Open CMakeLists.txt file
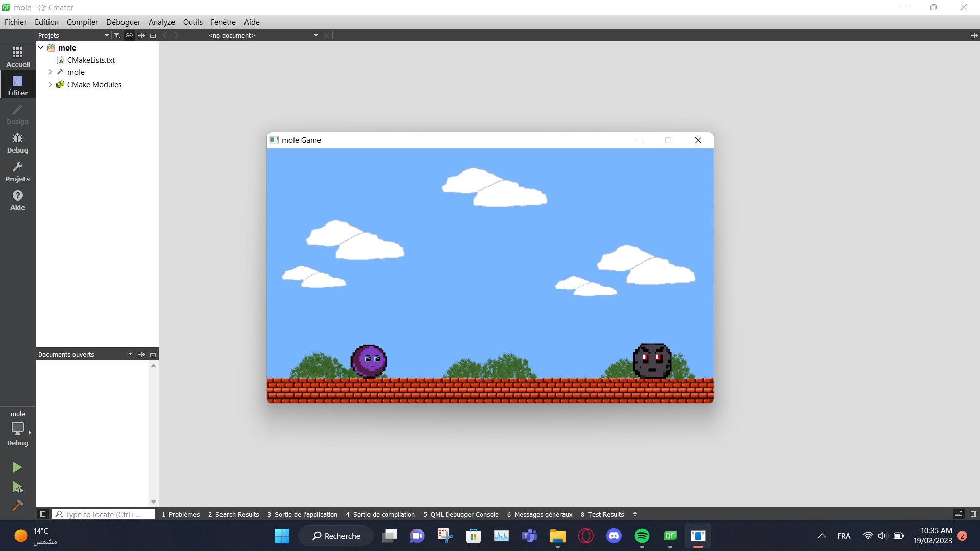 pos(91,60)
